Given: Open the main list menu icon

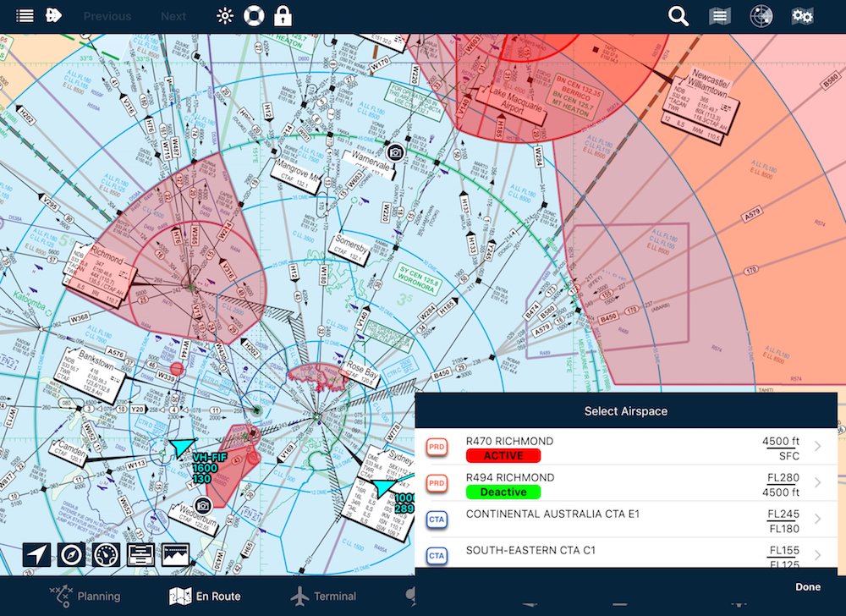Looking at the screenshot, I should (25, 15).
